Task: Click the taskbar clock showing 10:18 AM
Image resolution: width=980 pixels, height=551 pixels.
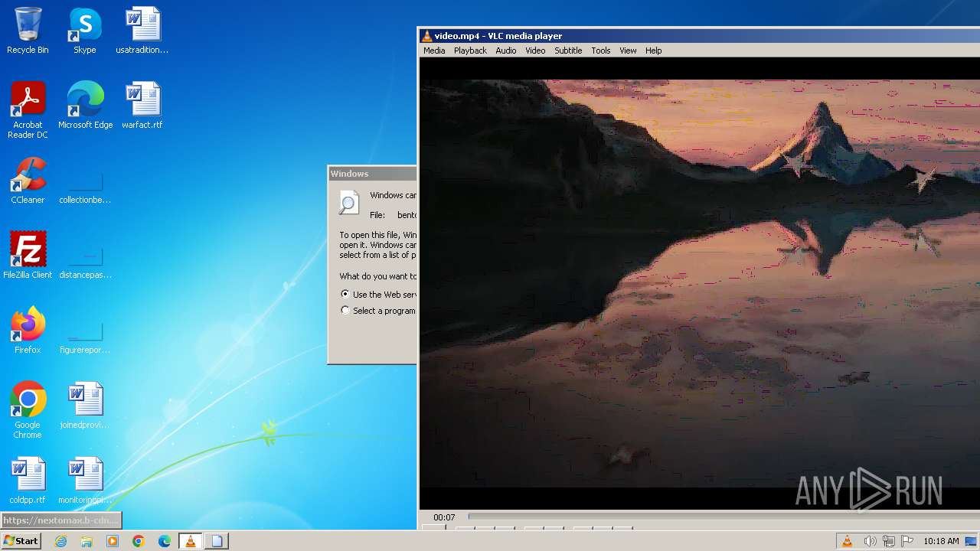Action: (941, 541)
